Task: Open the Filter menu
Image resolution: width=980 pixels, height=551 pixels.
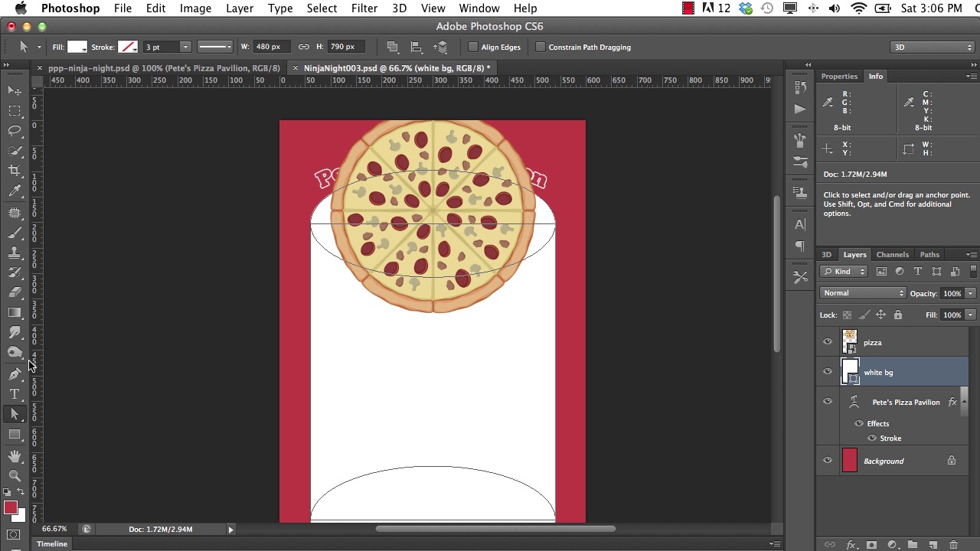Action: click(364, 8)
